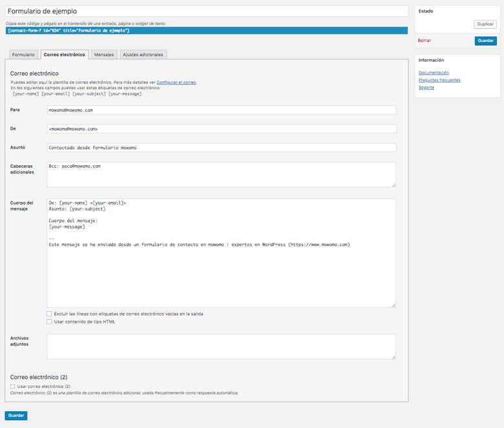504x428 pixels.
Task: Open the Soporte link
Action: coord(426,88)
